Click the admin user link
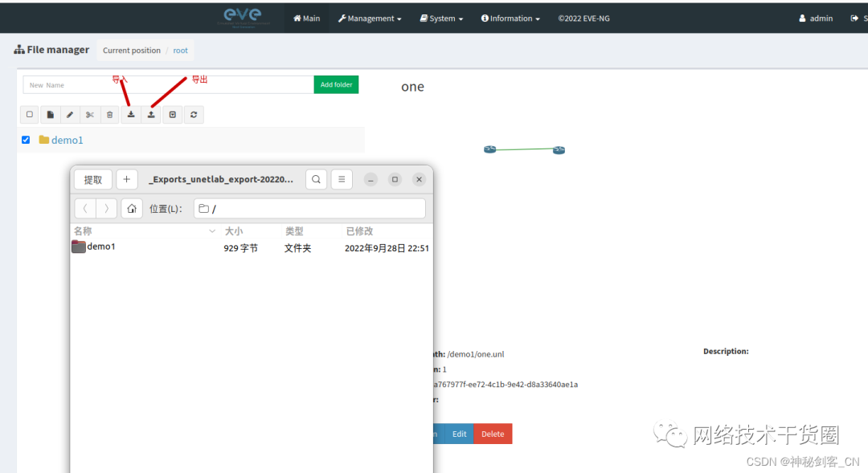This screenshot has width=868, height=473. (816, 18)
